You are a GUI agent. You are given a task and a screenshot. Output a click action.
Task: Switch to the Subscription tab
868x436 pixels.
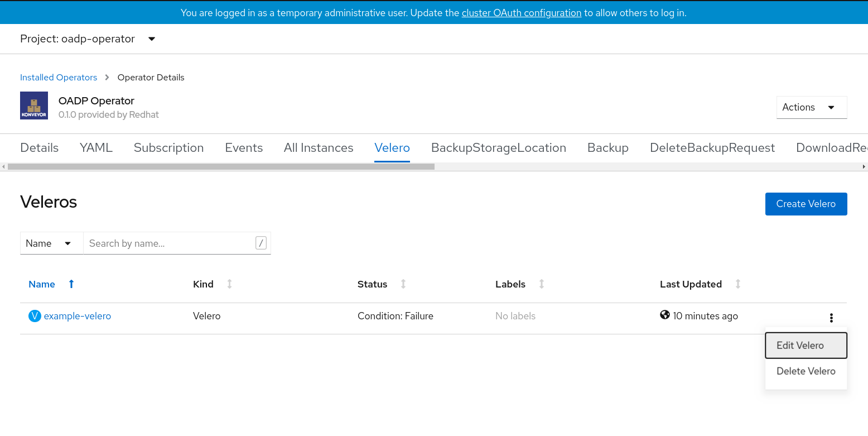click(x=168, y=147)
